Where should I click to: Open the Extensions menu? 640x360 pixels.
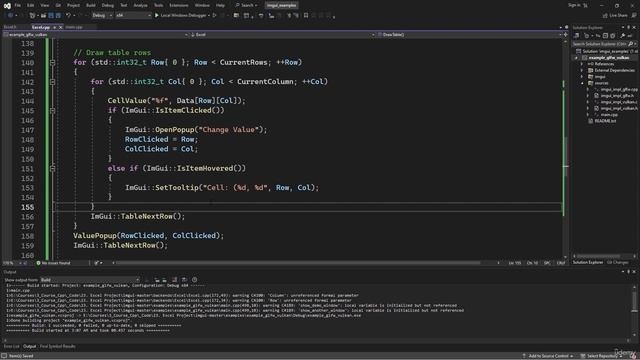click(179, 5)
